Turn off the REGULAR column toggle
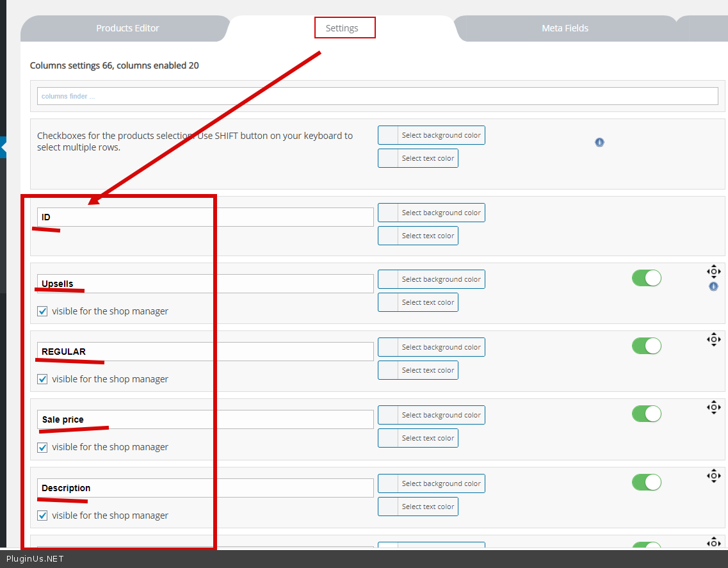728x568 pixels. coord(646,346)
